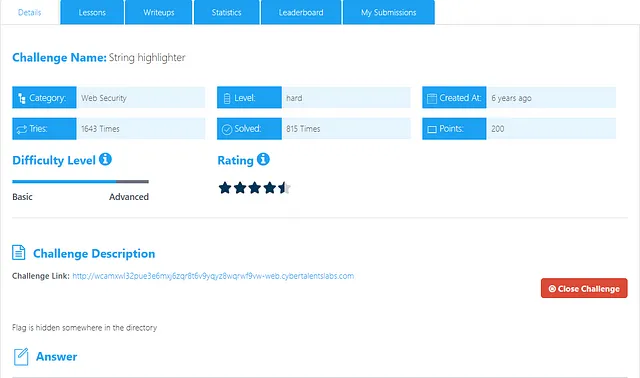Click the Created At calendar icon
This screenshot has height=378, width=640.
(x=432, y=98)
